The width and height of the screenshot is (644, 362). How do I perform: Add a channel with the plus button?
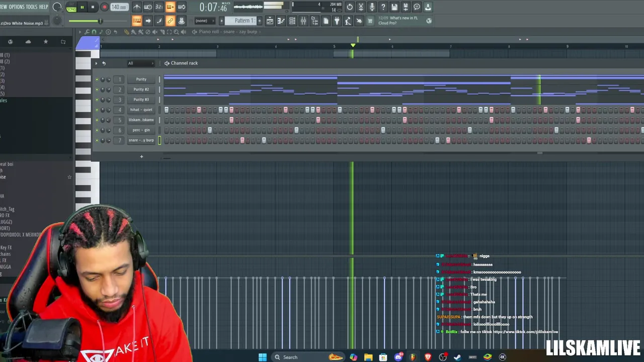(141, 157)
